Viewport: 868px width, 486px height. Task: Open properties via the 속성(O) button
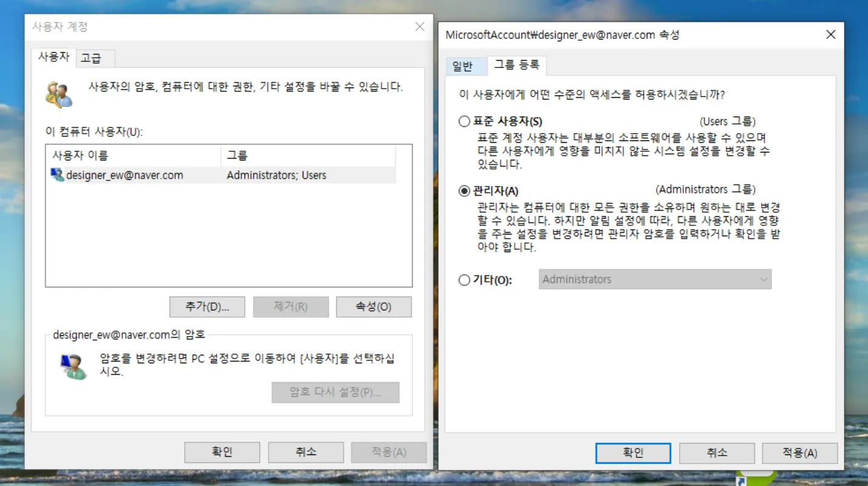pyautogui.click(x=374, y=307)
